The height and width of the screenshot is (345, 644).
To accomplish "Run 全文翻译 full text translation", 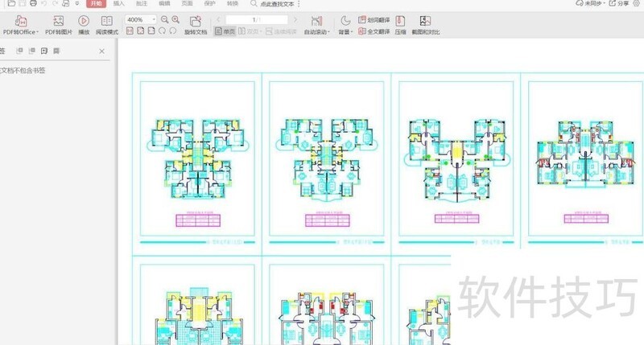I will coord(374,31).
